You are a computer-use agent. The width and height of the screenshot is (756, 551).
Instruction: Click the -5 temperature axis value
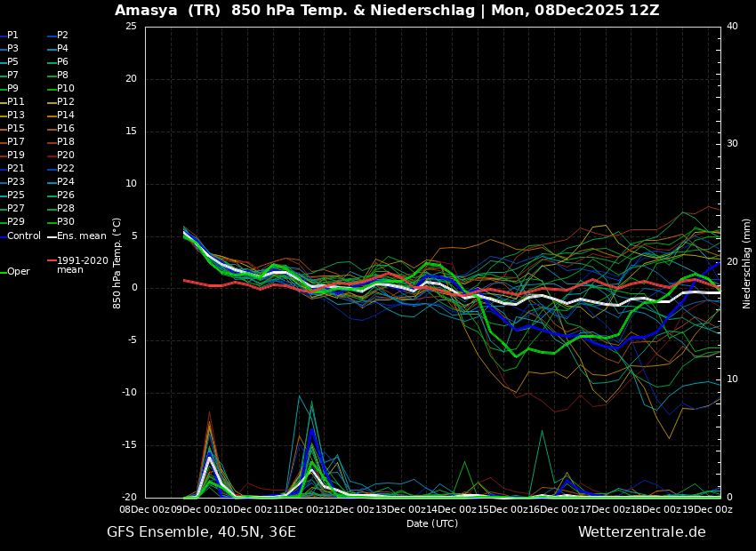133,340
